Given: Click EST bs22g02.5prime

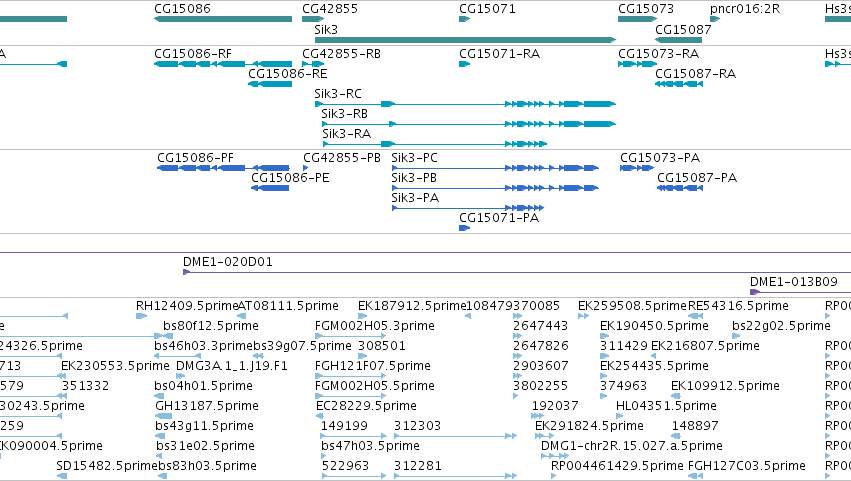Looking at the screenshot, I should 781,326.
